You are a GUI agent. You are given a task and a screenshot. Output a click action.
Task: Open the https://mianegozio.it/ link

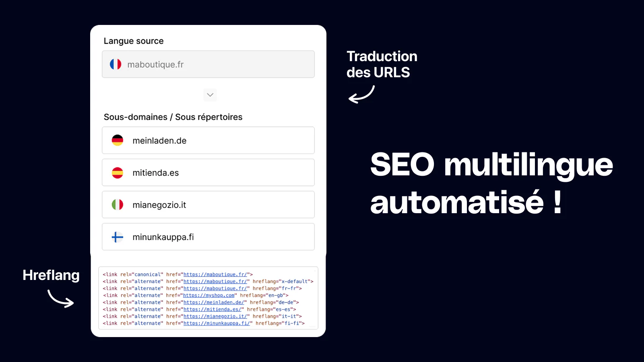[x=215, y=316]
